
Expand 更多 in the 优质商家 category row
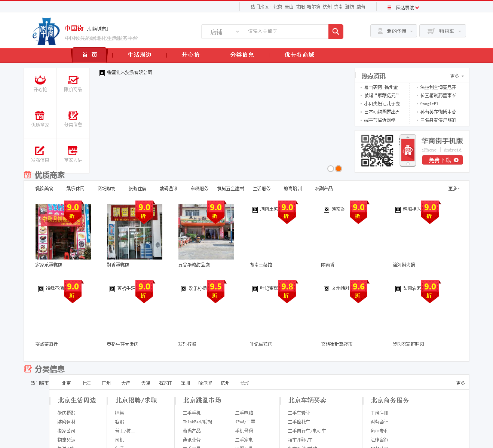(454, 188)
